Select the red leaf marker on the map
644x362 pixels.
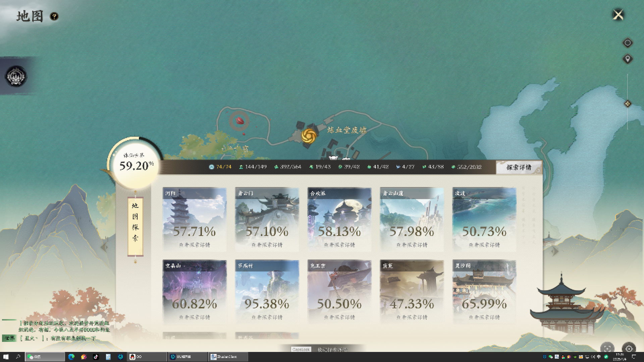[x=239, y=120]
